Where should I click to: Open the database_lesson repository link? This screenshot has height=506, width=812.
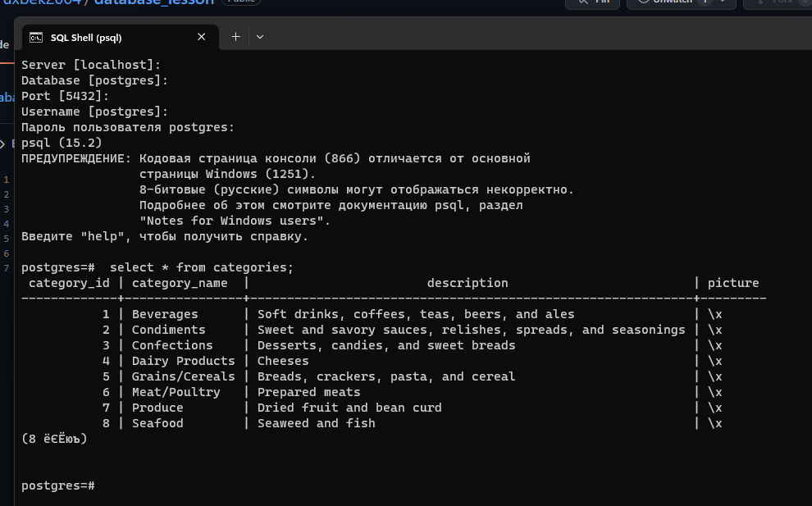pos(152,2)
